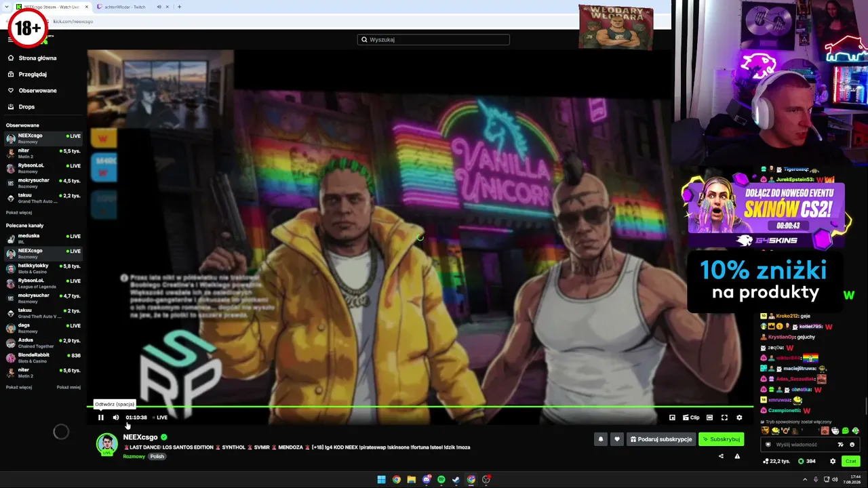868x488 pixels.
Task: Open dags recommended channel
Action: [x=43, y=328]
